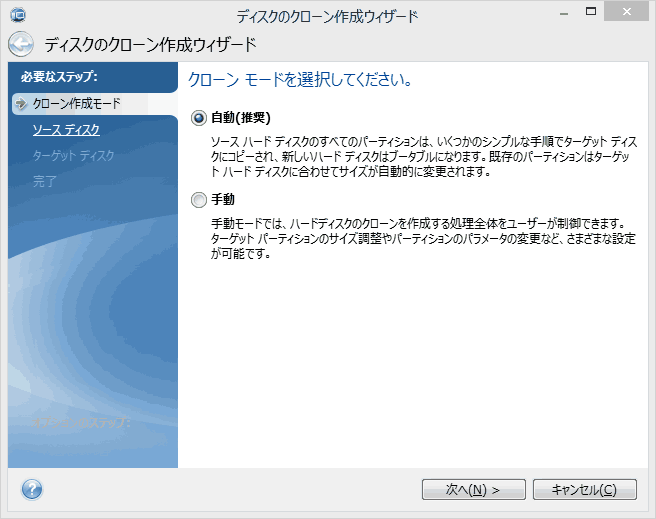
Task: Minimize the wizard window
Action: [x=564, y=13]
